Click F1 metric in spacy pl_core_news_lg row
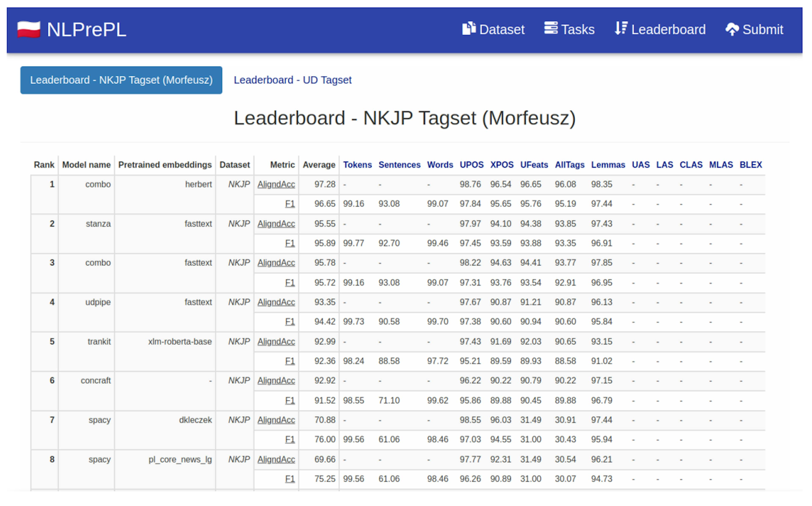 290,479
